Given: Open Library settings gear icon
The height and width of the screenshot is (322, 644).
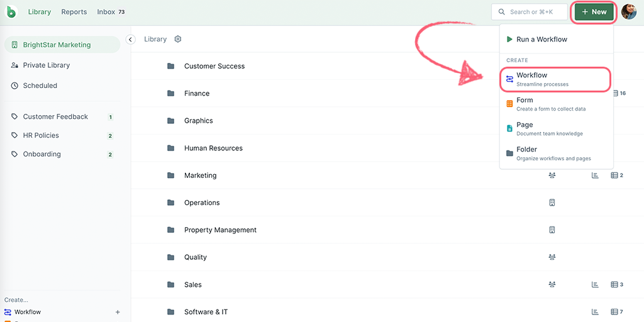Looking at the screenshot, I should [178, 39].
